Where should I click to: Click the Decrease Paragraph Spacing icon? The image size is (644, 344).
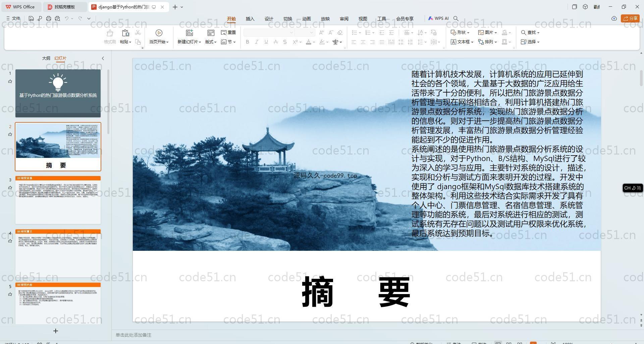410,42
